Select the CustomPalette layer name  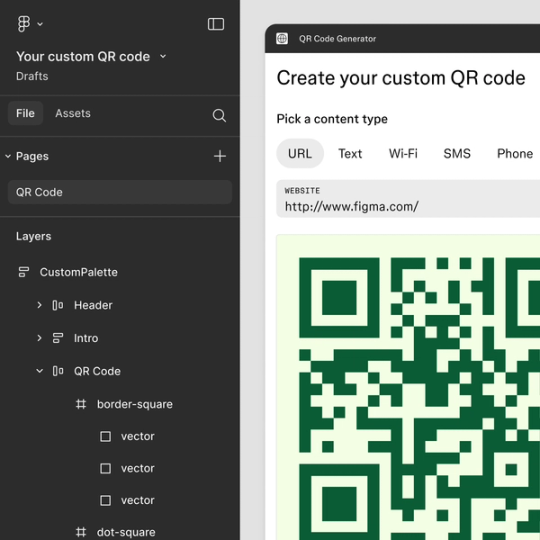(x=79, y=272)
